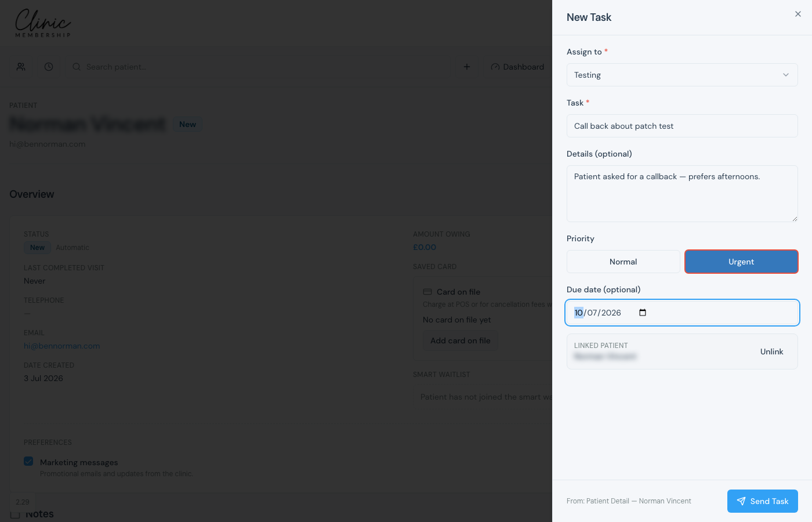Click the No card on file yet text
This screenshot has height=522, width=812.
[x=457, y=320]
